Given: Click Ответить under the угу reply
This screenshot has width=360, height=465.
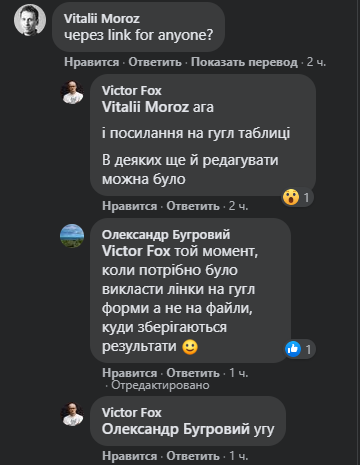Looking at the screenshot, I should pos(193,456).
